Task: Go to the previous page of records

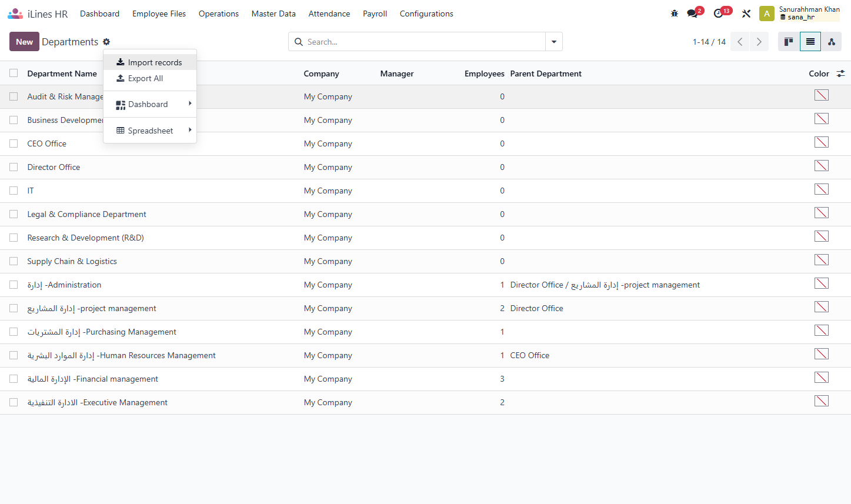Action: tap(740, 42)
